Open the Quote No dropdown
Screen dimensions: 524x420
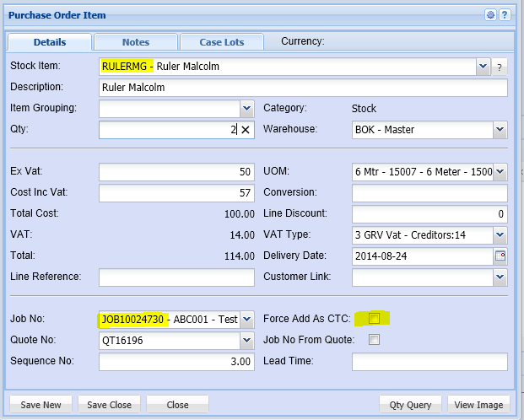(x=246, y=341)
